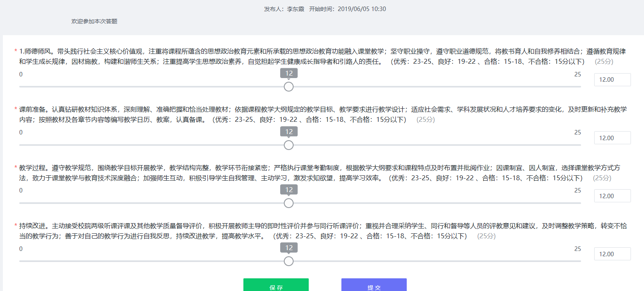Focus the 教学过程 score input field
This screenshot has height=291, width=644.
[x=612, y=196]
